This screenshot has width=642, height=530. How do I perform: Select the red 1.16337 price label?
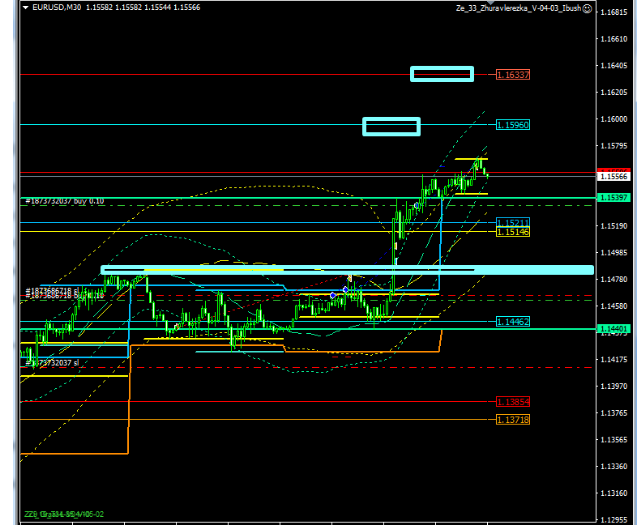[x=513, y=75]
